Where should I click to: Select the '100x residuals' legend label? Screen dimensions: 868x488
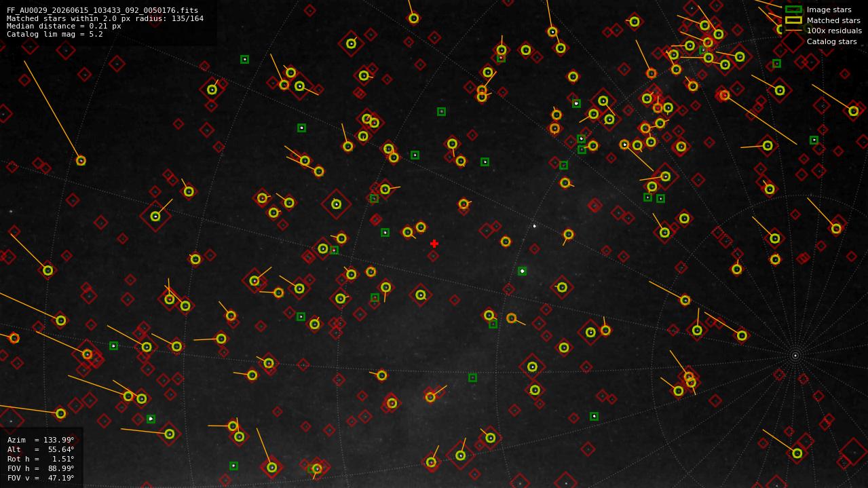pos(834,31)
